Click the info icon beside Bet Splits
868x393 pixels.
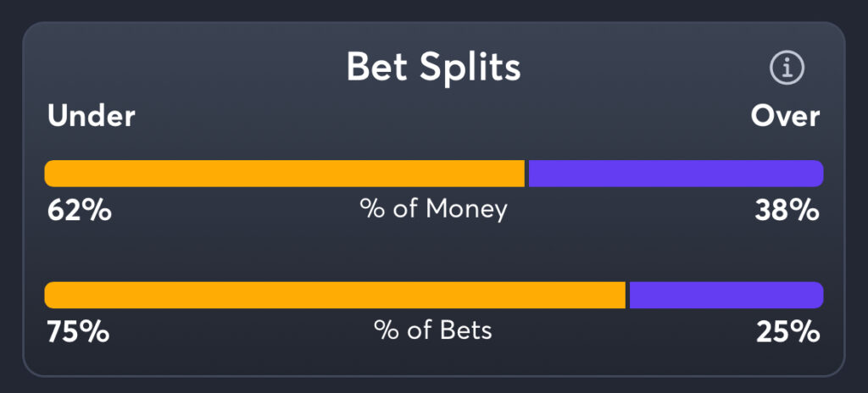coord(786,68)
